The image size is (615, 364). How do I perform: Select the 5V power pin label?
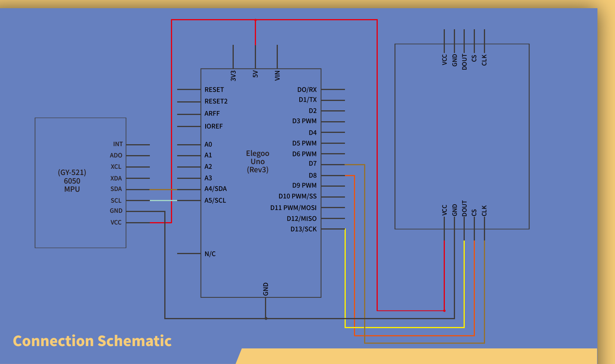(255, 74)
